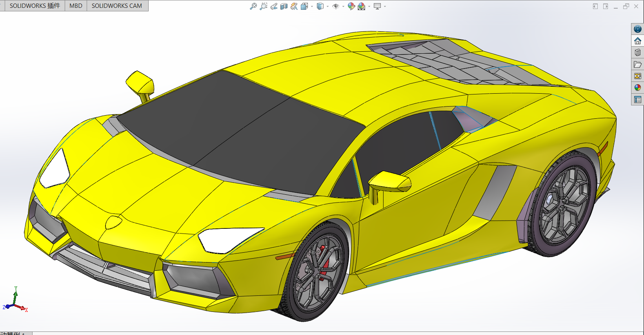Viewport: 644px width, 335px height.
Task: Open the View Palette task pane tab
Action: pyautogui.click(x=638, y=76)
